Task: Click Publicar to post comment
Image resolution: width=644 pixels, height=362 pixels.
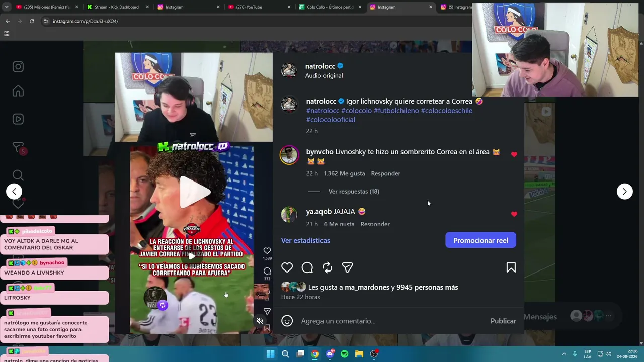Action: 503,321
